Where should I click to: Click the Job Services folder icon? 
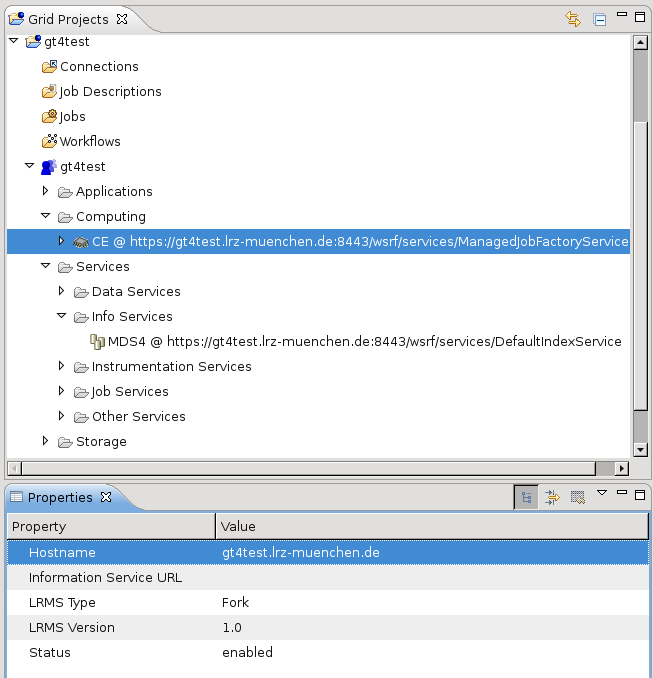(81, 392)
